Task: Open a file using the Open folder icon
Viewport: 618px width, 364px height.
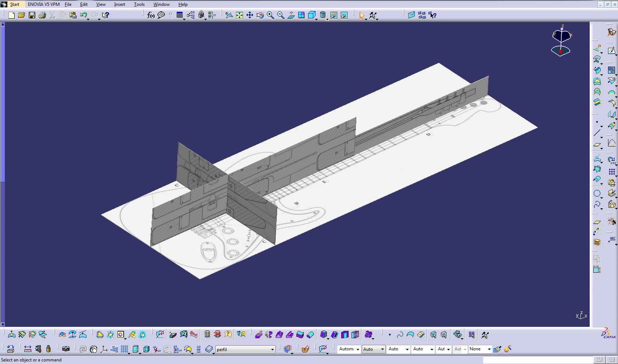Action: (21, 15)
